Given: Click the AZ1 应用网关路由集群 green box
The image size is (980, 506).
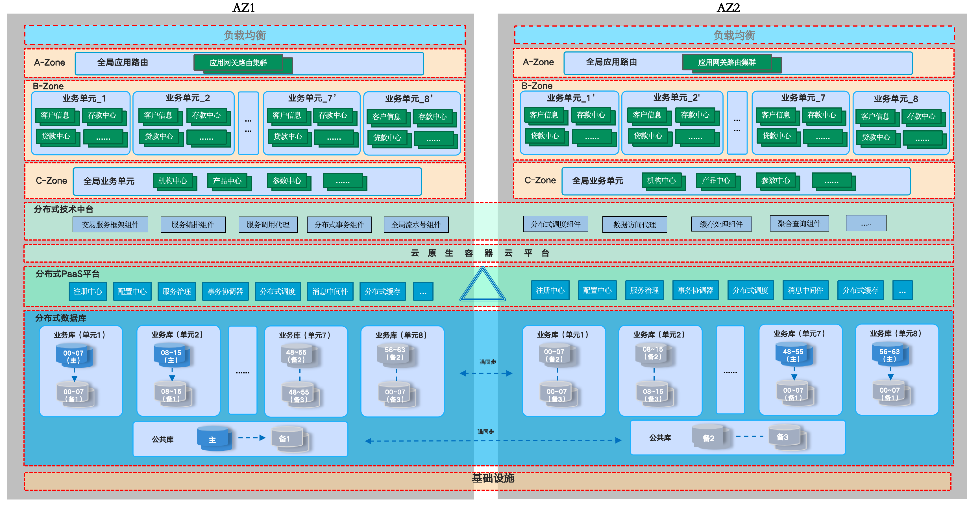Looking at the screenshot, I should (238, 62).
